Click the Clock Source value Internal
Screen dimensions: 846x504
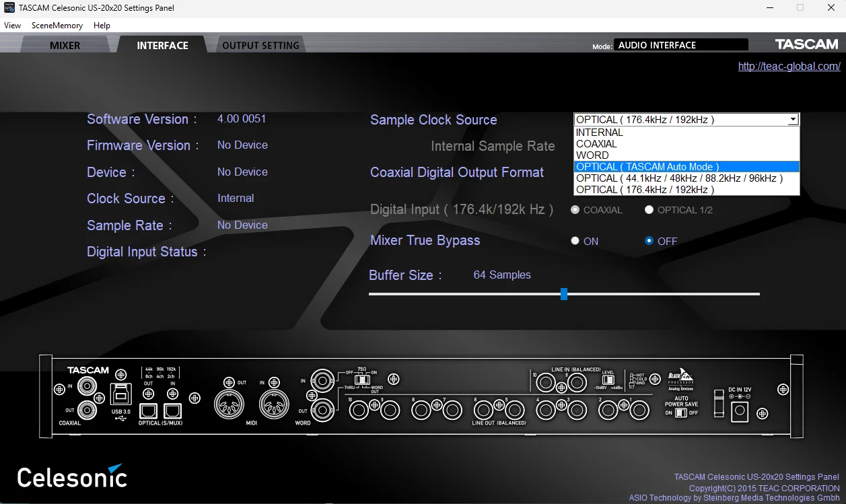tap(236, 199)
